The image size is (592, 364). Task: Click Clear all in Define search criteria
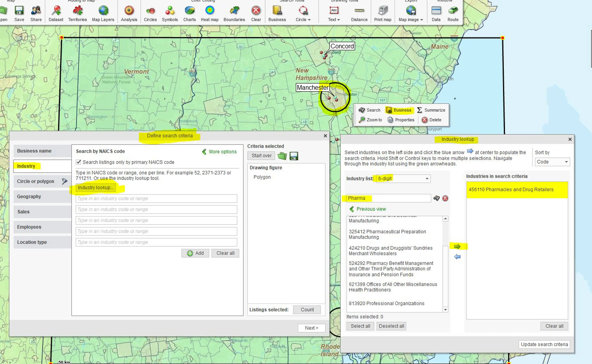click(x=225, y=253)
